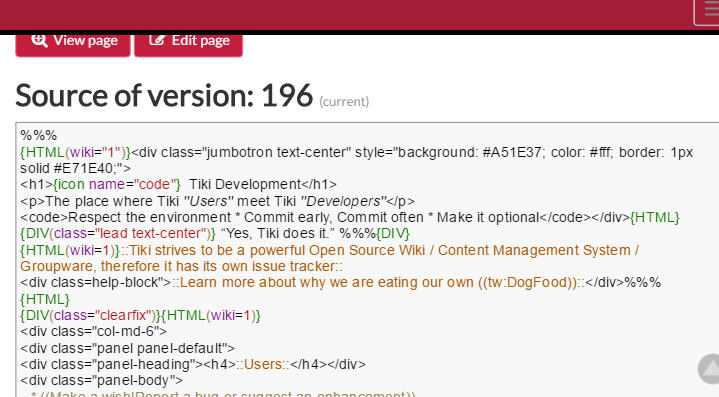Click the 'Users meet Tiki Developers' paragraph line

(x=217, y=201)
